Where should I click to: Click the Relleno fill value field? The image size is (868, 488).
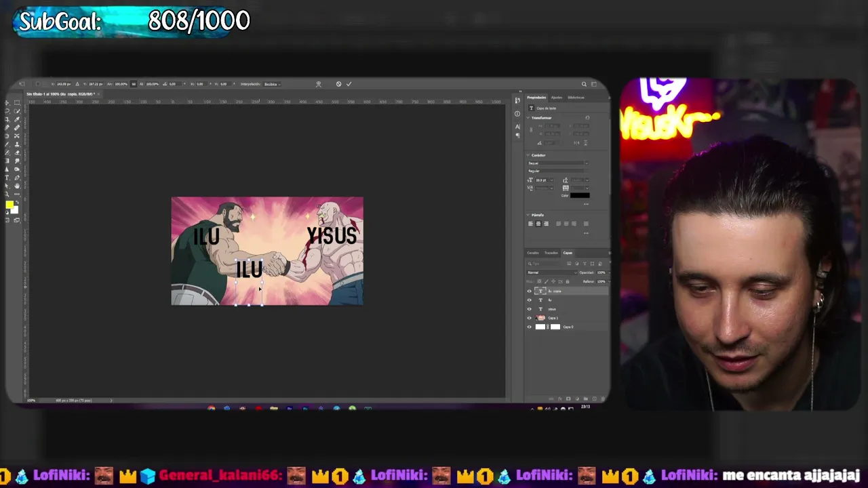tap(601, 281)
